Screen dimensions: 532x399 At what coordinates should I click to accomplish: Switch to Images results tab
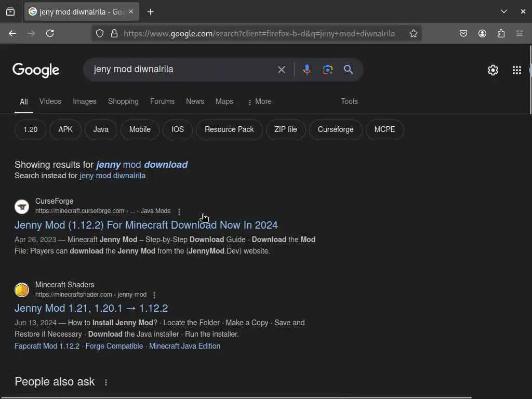[85, 101]
